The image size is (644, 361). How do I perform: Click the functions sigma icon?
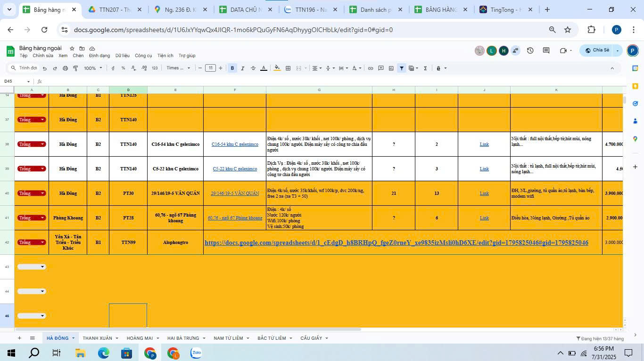tap(425, 68)
